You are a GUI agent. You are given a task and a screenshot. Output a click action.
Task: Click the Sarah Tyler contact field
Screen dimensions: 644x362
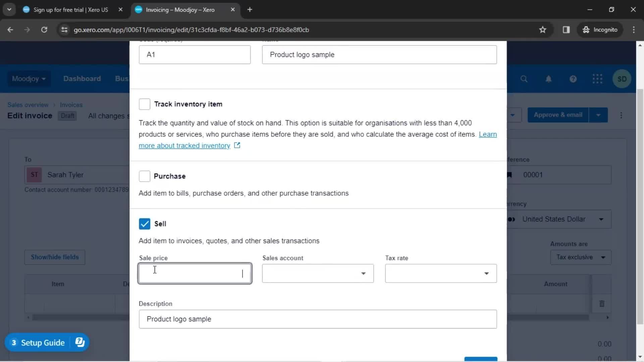pyautogui.click(x=77, y=175)
